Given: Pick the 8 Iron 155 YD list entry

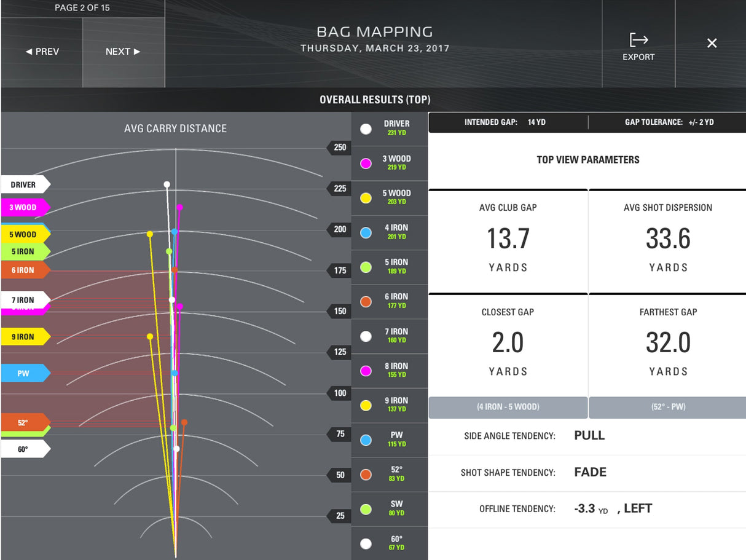Looking at the screenshot, I should (389, 371).
